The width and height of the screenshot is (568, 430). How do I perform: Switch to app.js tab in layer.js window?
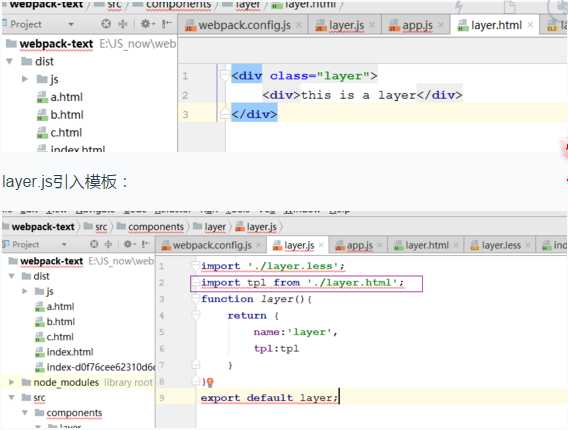pyautogui.click(x=359, y=246)
